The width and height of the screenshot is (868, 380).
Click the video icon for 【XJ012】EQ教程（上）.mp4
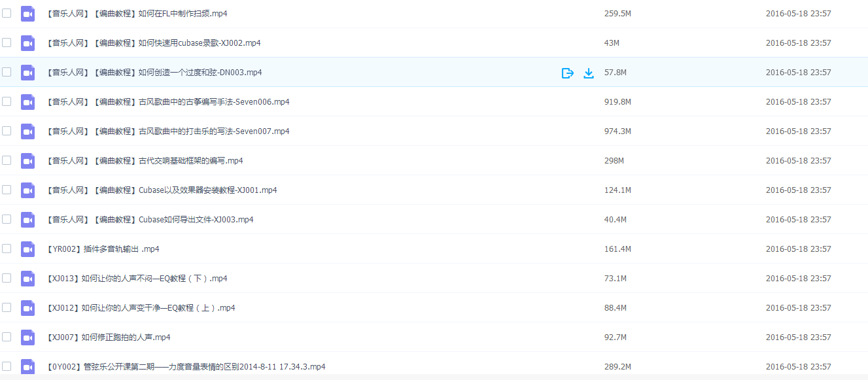pos(27,307)
